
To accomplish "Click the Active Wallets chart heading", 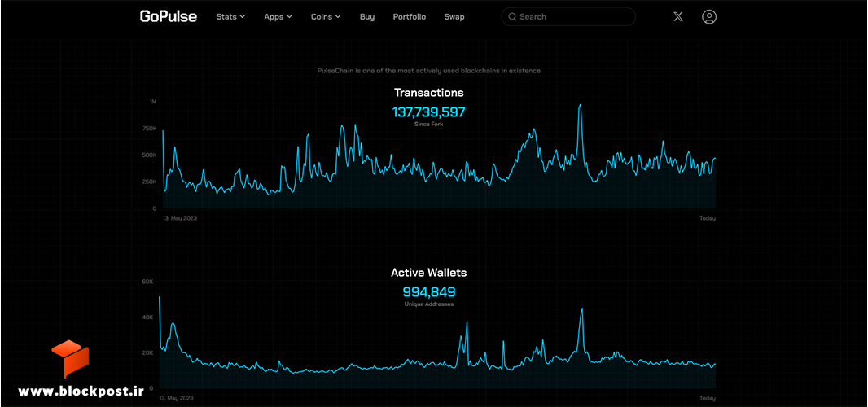I will click(429, 273).
